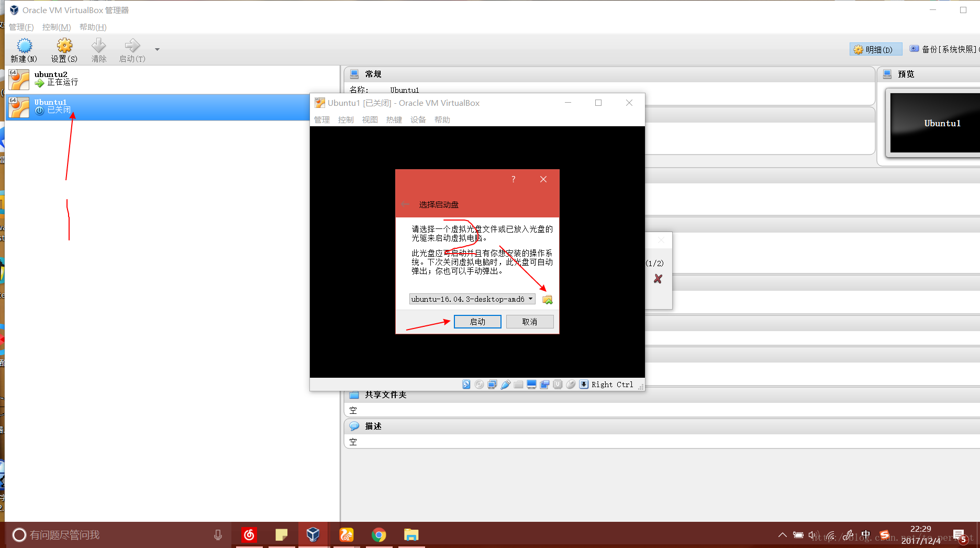Open NetEase Cloud Music from taskbar
Image resolution: width=980 pixels, height=548 pixels.
[249, 535]
